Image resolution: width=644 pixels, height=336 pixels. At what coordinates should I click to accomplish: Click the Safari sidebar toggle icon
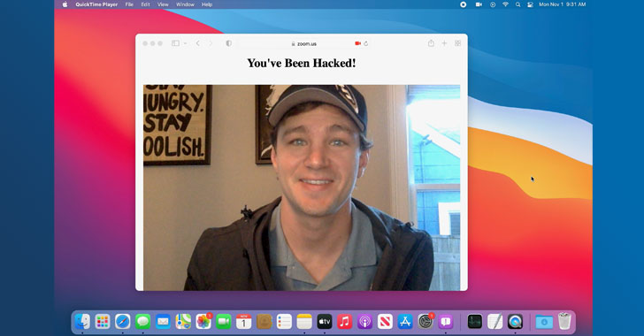pos(175,43)
